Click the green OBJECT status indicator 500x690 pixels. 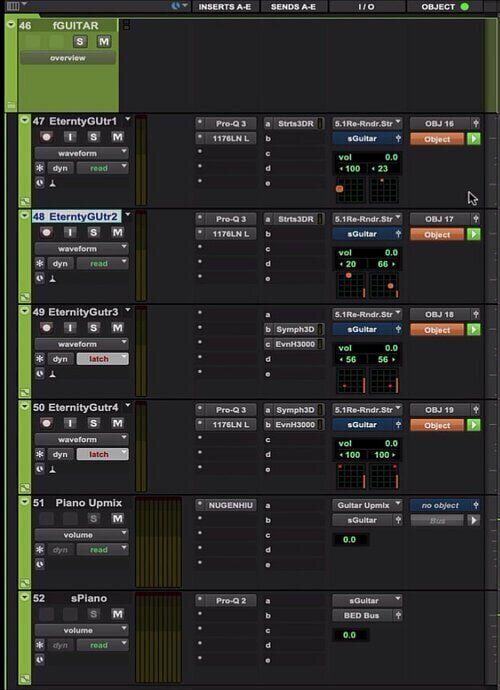click(464, 7)
